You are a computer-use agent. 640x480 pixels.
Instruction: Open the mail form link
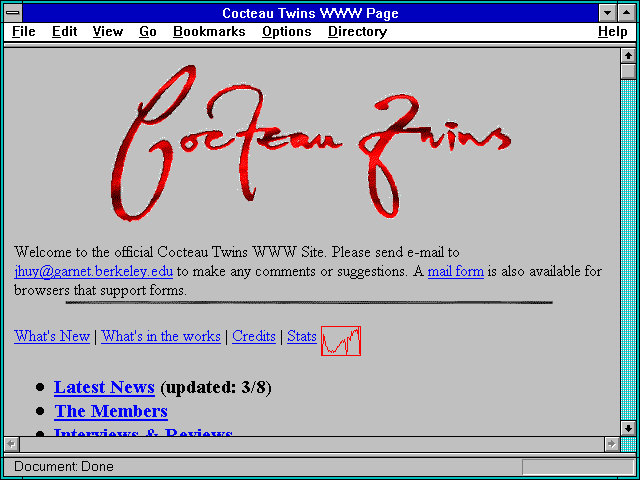[x=456, y=271]
